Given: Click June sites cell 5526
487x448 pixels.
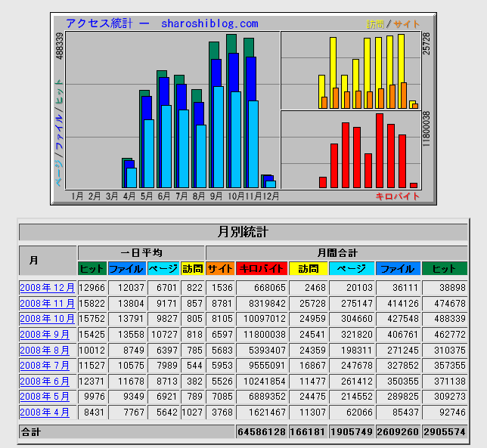Looking at the screenshot, I should (x=220, y=381).
